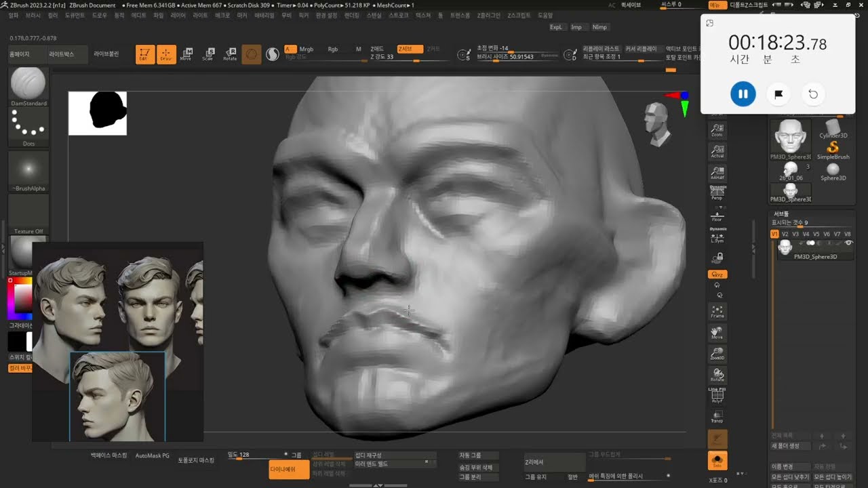Image resolution: width=868 pixels, height=488 pixels.
Task: Click the 다이나메쉬 DynaMesh button
Action: tap(290, 469)
